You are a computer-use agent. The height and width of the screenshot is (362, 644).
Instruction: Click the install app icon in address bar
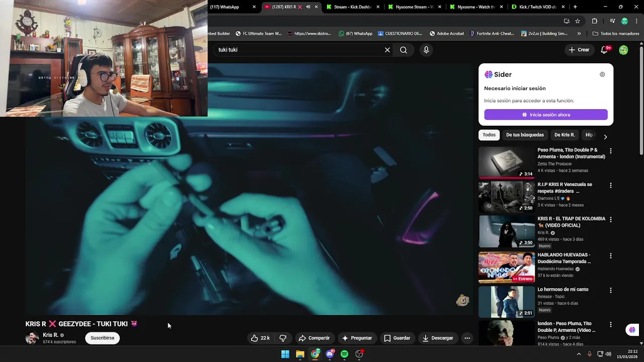point(567,21)
